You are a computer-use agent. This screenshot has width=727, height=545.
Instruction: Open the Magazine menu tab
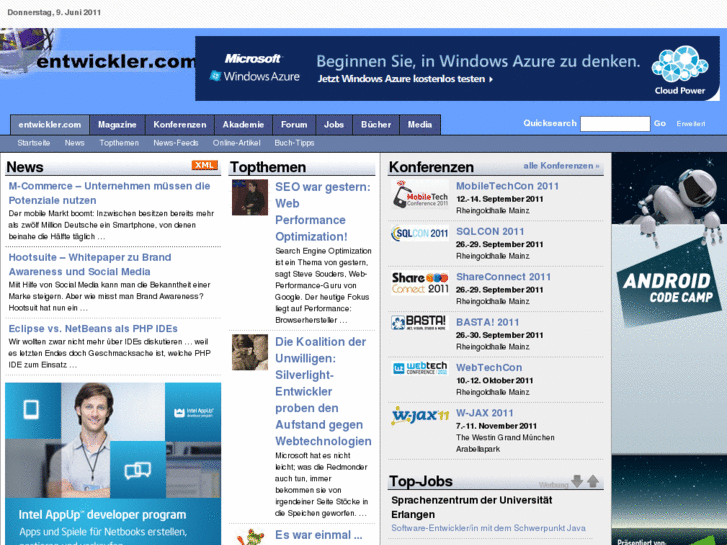[117, 125]
